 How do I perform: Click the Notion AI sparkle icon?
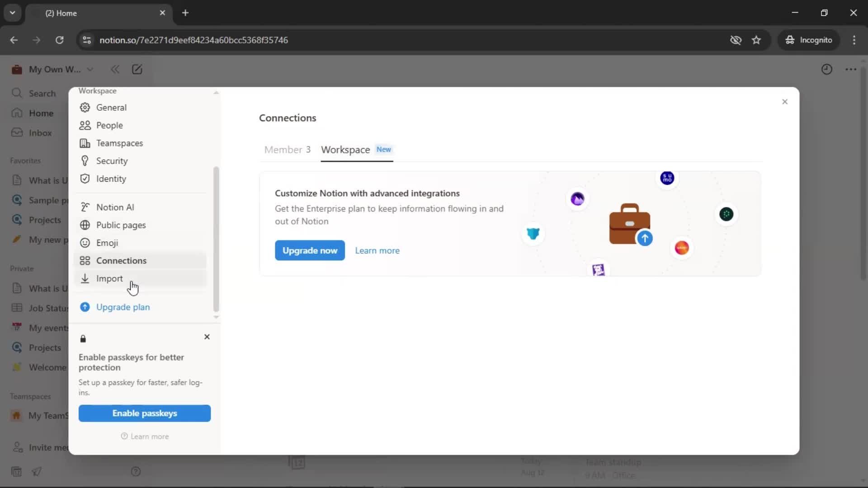pos(85,207)
